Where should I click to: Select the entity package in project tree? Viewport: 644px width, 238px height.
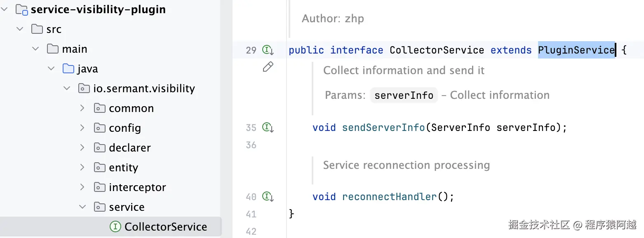pyautogui.click(x=123, y=168)
